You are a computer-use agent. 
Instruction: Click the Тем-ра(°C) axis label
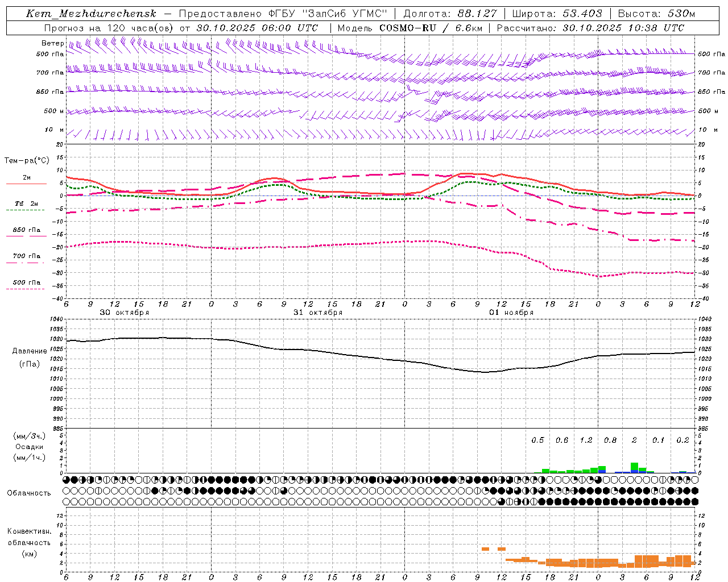click(x=27, y=161)
